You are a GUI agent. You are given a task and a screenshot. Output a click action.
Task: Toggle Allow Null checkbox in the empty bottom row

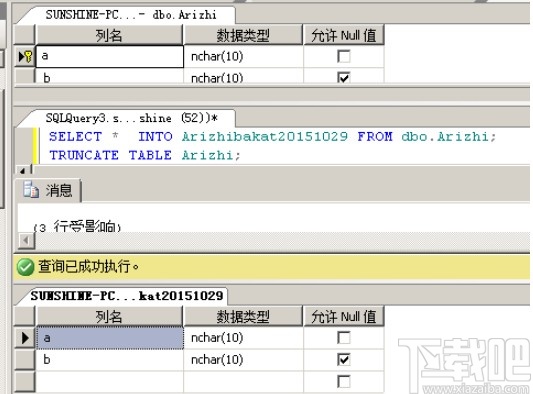click(344, 381)
